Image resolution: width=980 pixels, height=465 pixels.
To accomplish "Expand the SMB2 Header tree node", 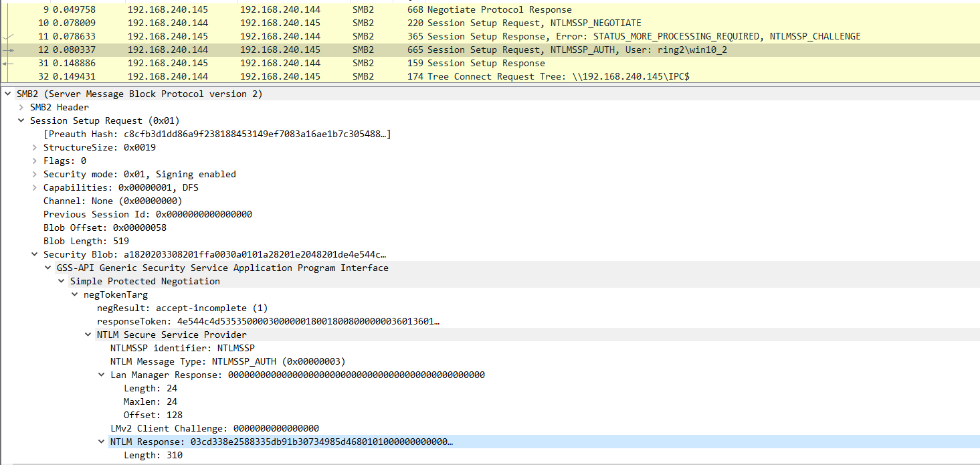I will click(x=21, y=107).
